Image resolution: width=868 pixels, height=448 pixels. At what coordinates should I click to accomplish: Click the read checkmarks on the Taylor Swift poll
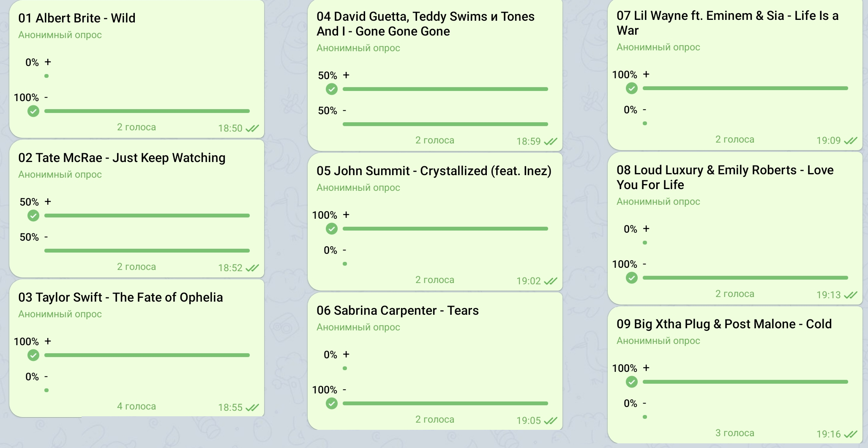(252, 407)
